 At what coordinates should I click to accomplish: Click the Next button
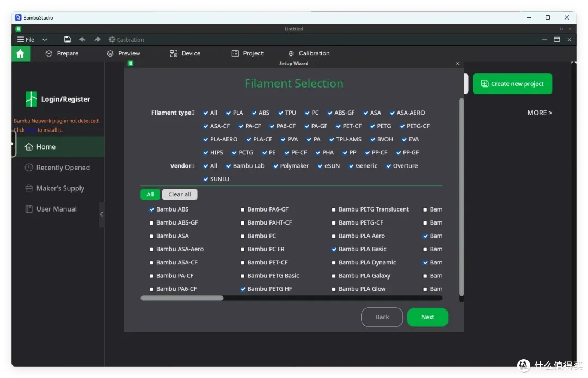427,317
